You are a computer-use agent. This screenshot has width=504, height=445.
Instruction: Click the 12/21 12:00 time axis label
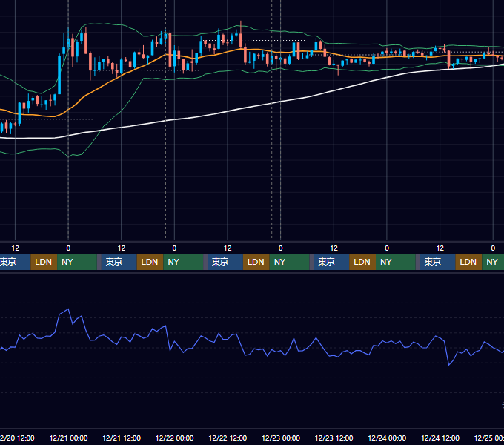[122, 438]
